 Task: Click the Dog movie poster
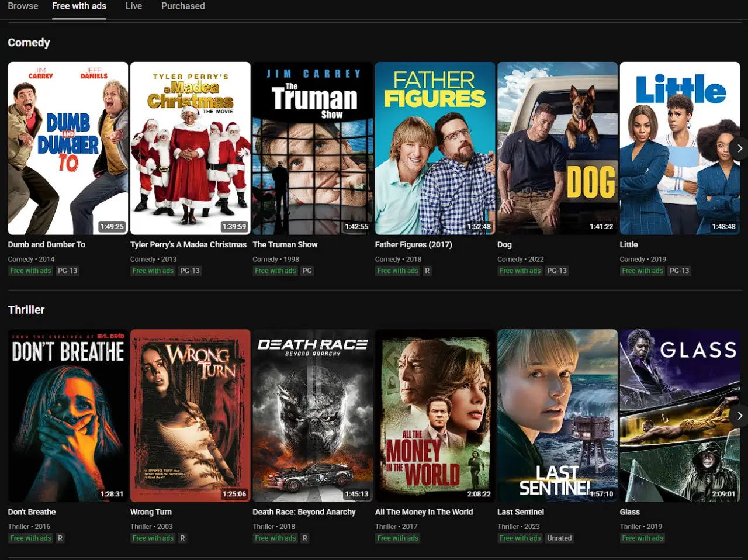(557, 148)
